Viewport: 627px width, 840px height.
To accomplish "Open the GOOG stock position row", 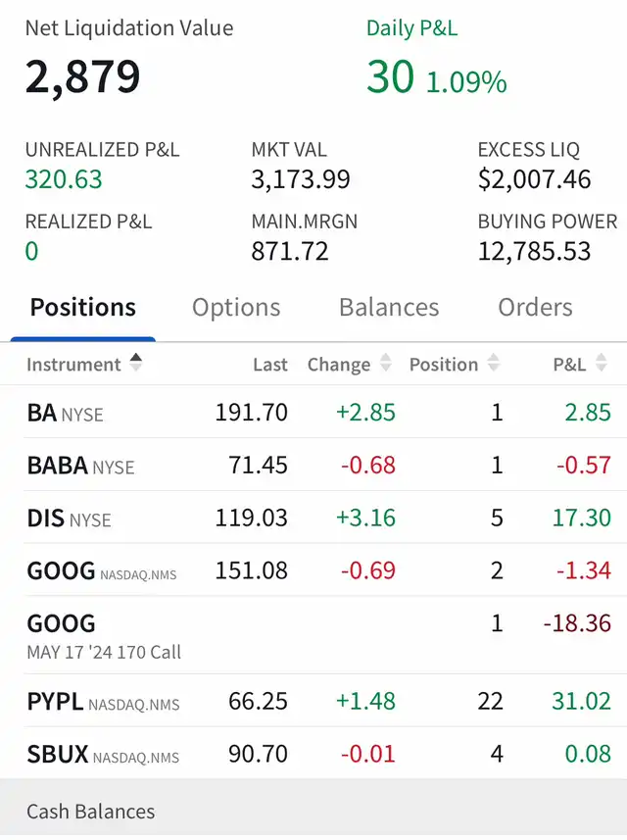I will (313, 570).
